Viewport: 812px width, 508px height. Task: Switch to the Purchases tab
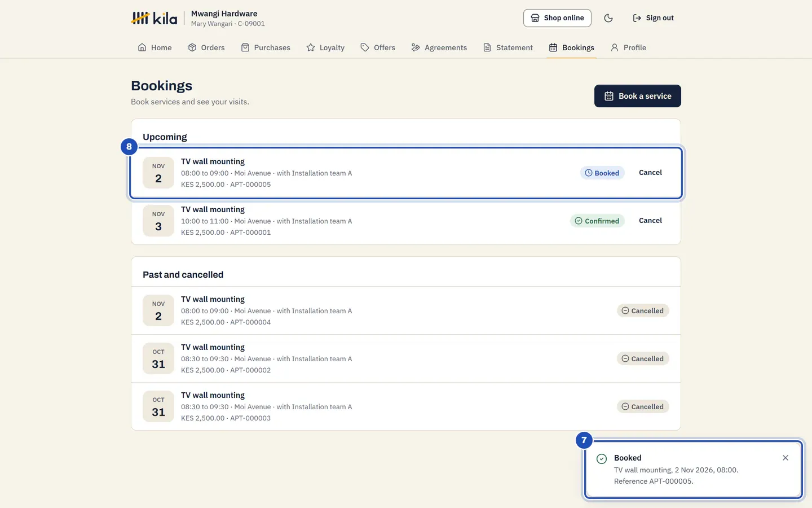click(266, 47)
